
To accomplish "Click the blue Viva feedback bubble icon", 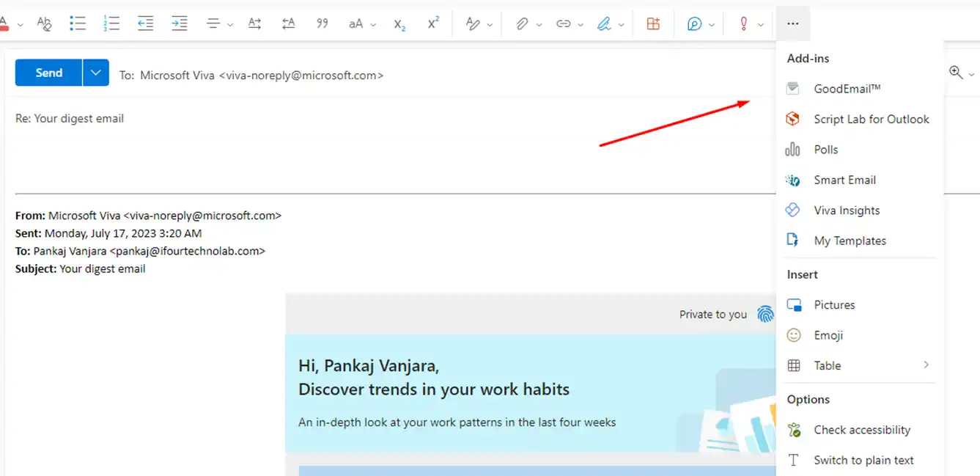I will pyautogui.click(x=695, y=24).
